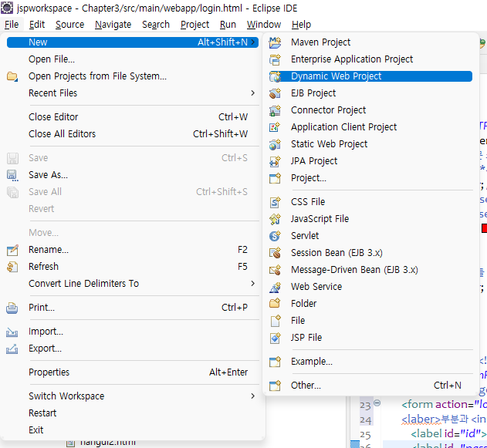
Task: Click line number 25 in editor gutter
Action: (366, 435)
